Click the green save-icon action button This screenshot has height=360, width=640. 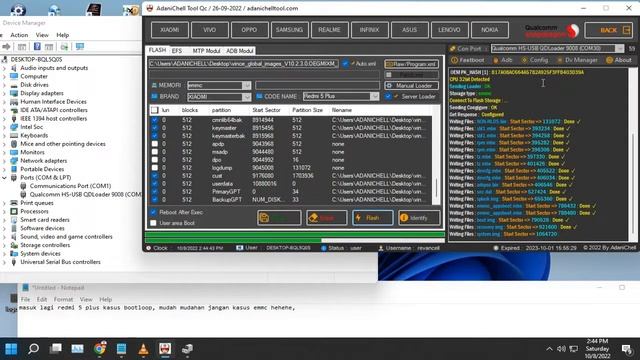(x=279, y=218)
